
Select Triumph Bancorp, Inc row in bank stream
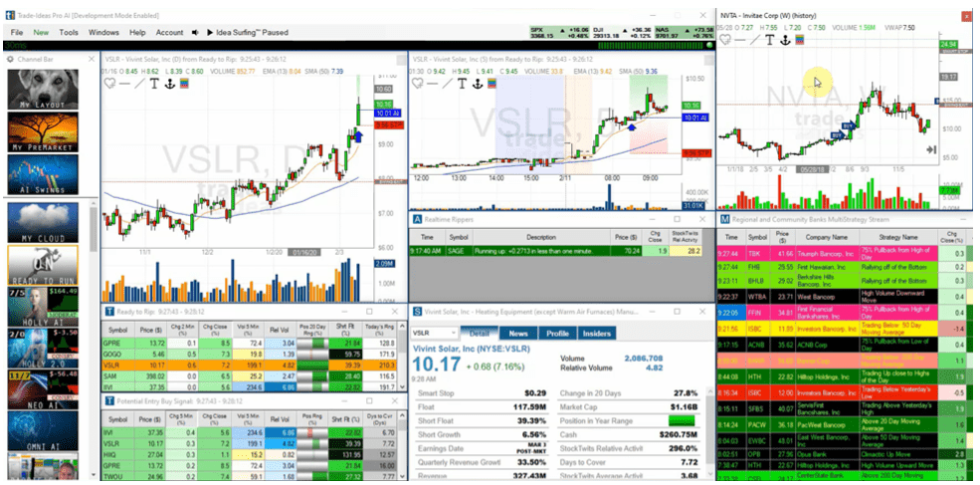(844, 254)
